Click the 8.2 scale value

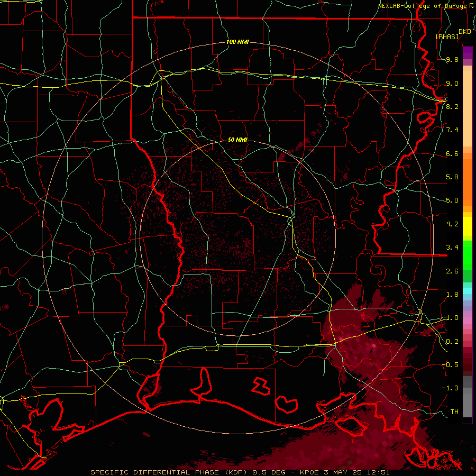[x=452, y=106]
